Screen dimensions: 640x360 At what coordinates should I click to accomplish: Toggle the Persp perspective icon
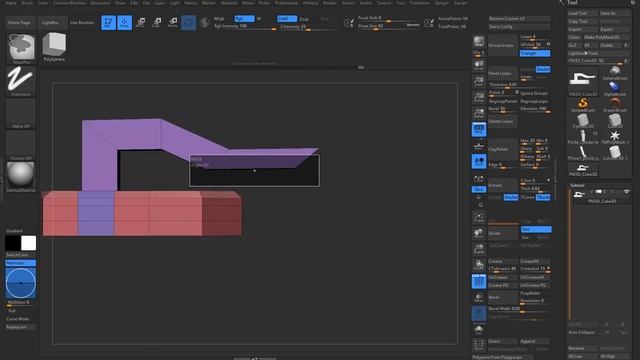tap(479, 129)
